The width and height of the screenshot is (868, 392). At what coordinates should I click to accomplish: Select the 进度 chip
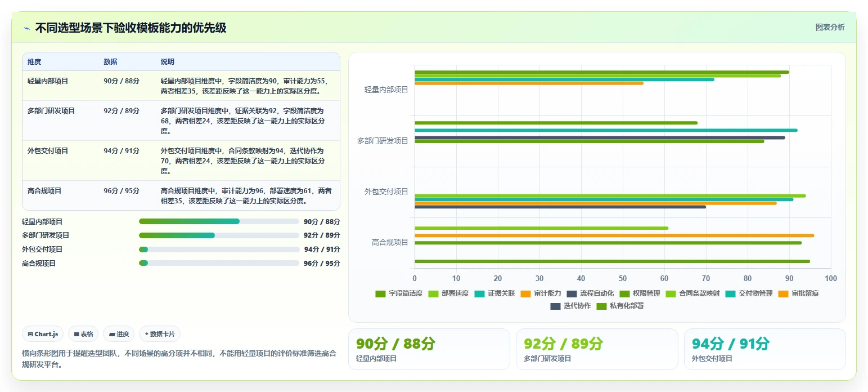[119, 334]
